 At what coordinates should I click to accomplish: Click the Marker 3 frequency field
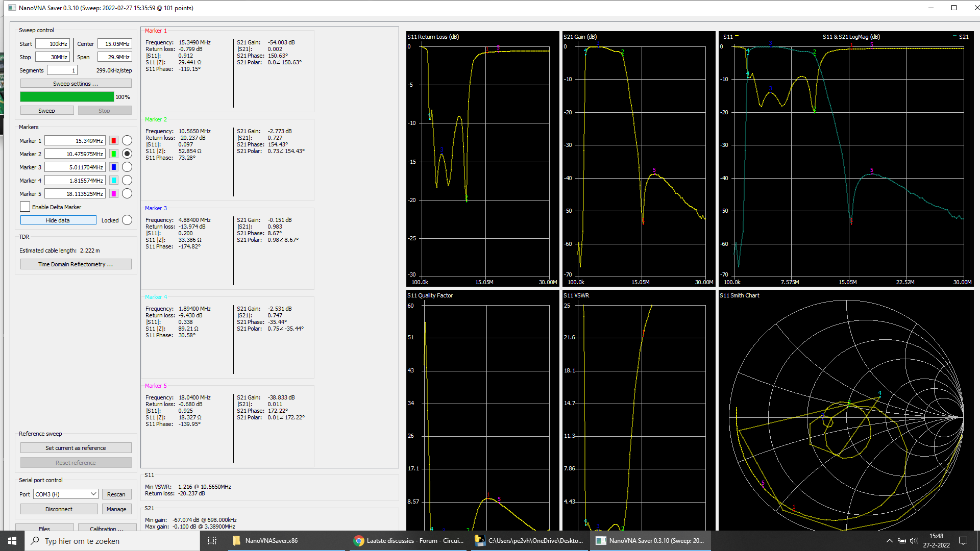pyautogui.click(x=75, y=167)
